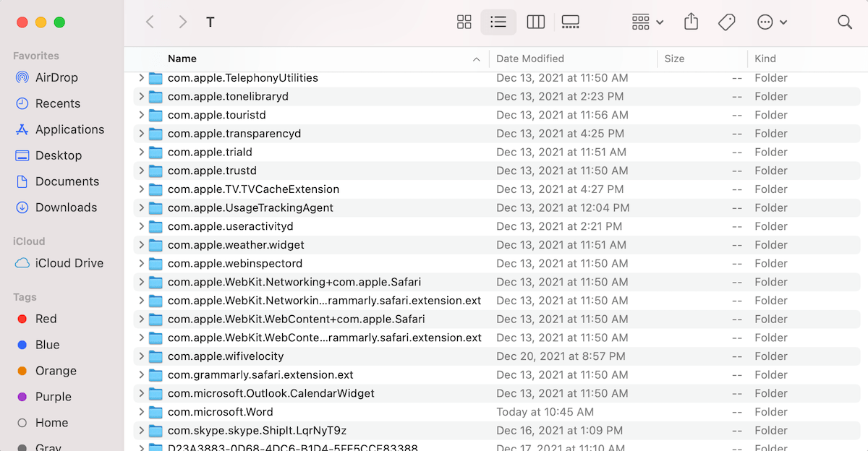Click the com.apple.WebKit.Networking+com.apple.Safari folder icon
The width and height of the screenshot is (868, 451).
click(156, 282)
